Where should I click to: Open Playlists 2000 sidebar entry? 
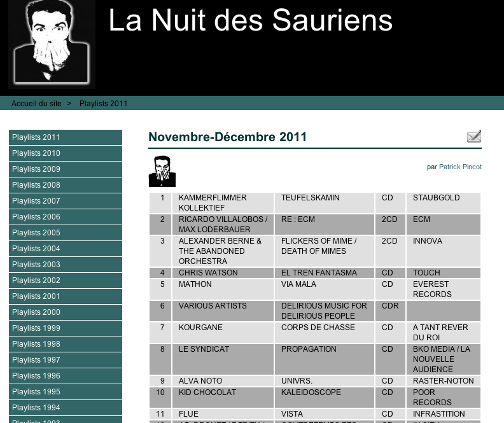[x=66, y=312]
